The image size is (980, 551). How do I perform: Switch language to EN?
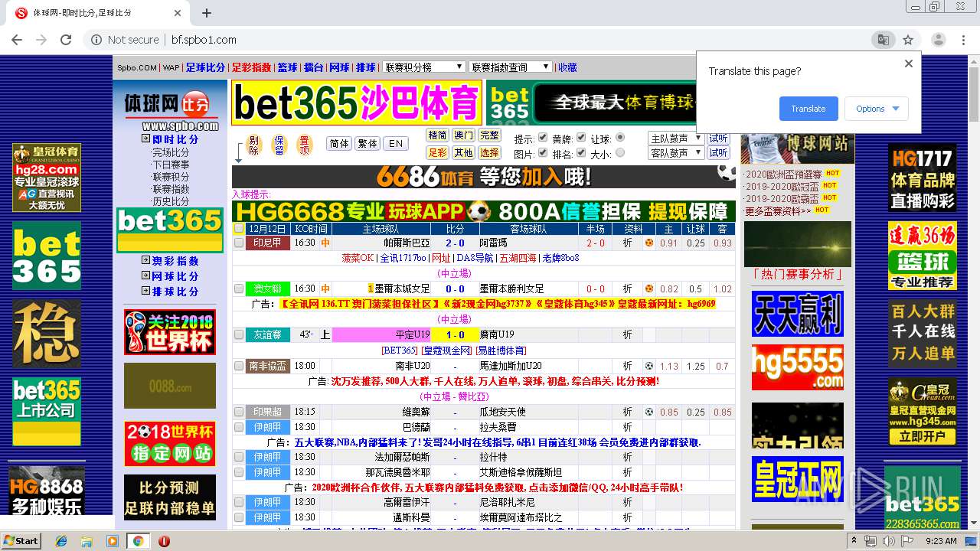[395, 143]
